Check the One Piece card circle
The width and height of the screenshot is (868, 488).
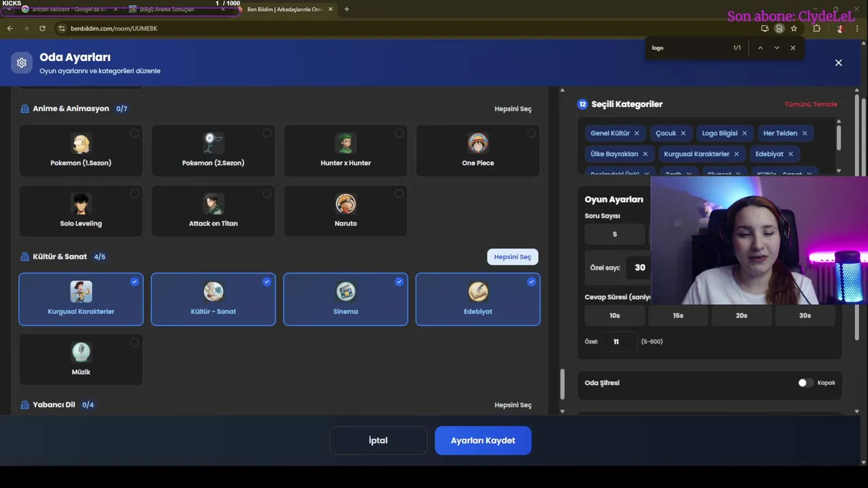[531, 134]
